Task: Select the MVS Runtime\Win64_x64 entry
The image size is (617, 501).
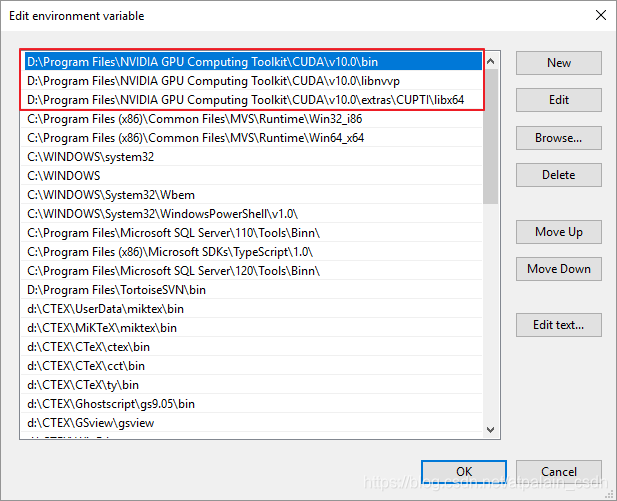Action: point(253,138)
